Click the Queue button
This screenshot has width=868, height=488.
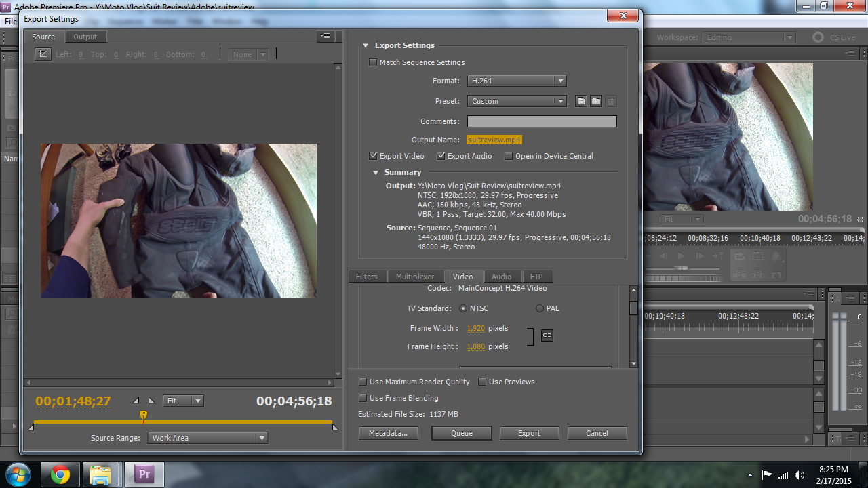(462, 433)
